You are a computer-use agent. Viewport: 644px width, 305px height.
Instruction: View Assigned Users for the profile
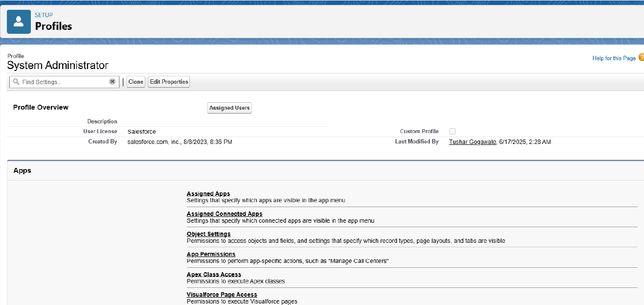[230, 108]
